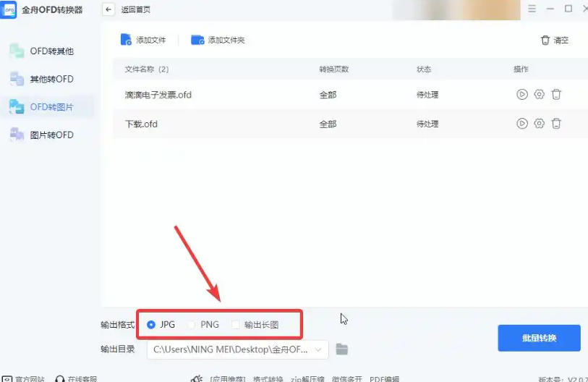Screen dimensions: 588x382
Task: Open recommended app PDF编辑
Action: point(384,379)
